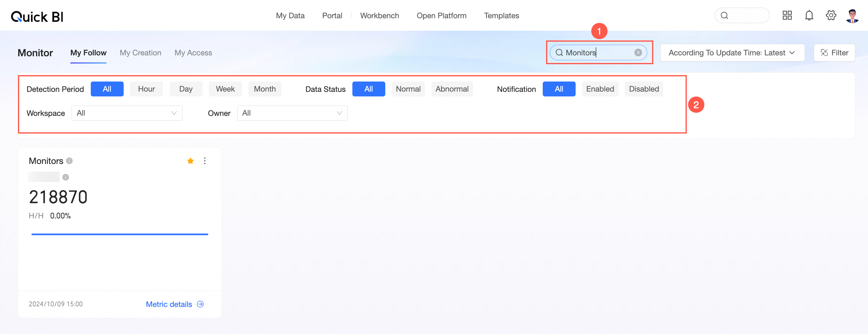Expand the Workspace dropdown
The width and height of the screenshot is (868, 334).
(127, 113)
